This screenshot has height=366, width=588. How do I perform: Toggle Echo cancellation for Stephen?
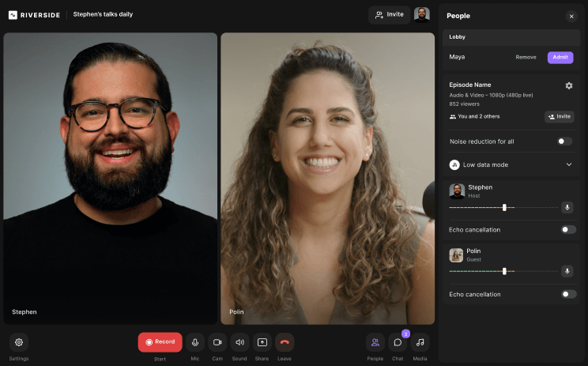coord(568,230)
